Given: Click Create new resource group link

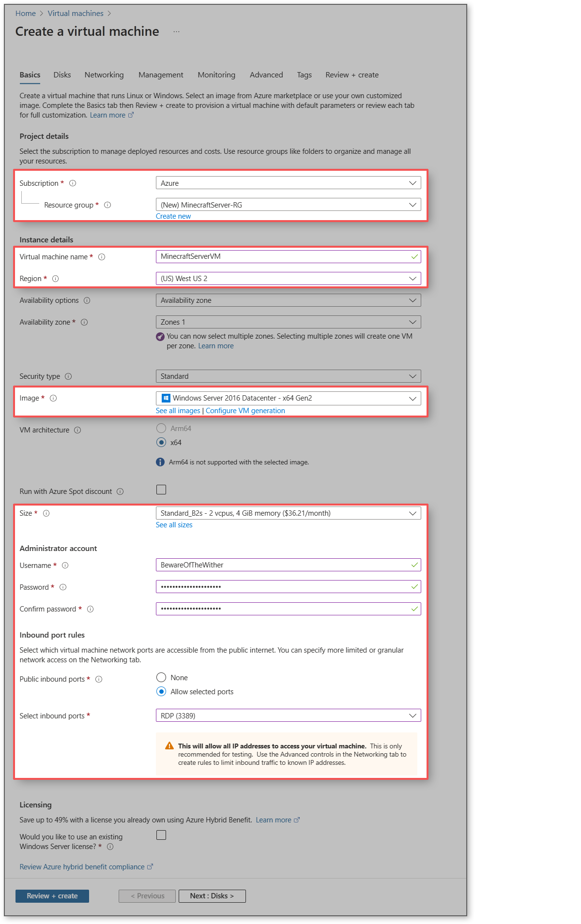Looking at the screenshot, I should (x=173, y=216).
